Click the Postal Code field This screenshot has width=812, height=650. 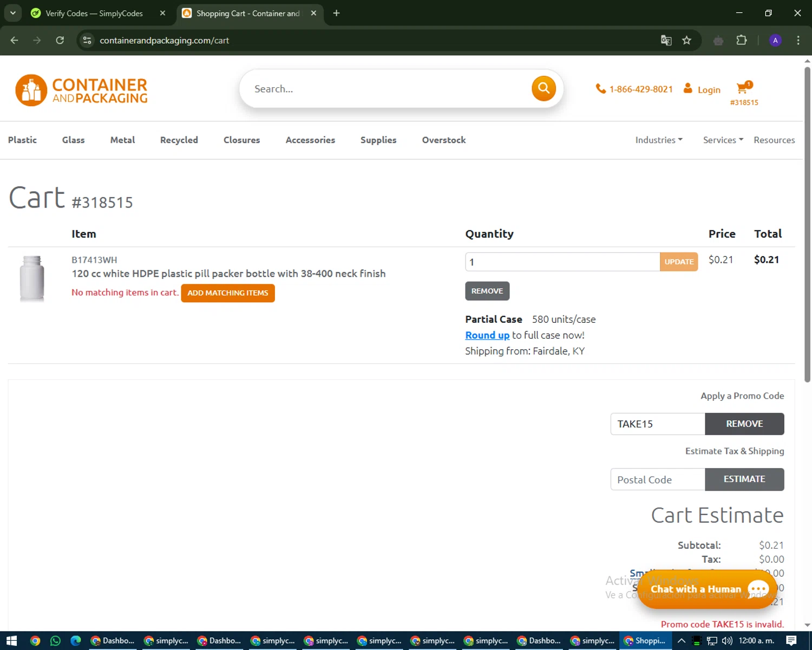658,479
